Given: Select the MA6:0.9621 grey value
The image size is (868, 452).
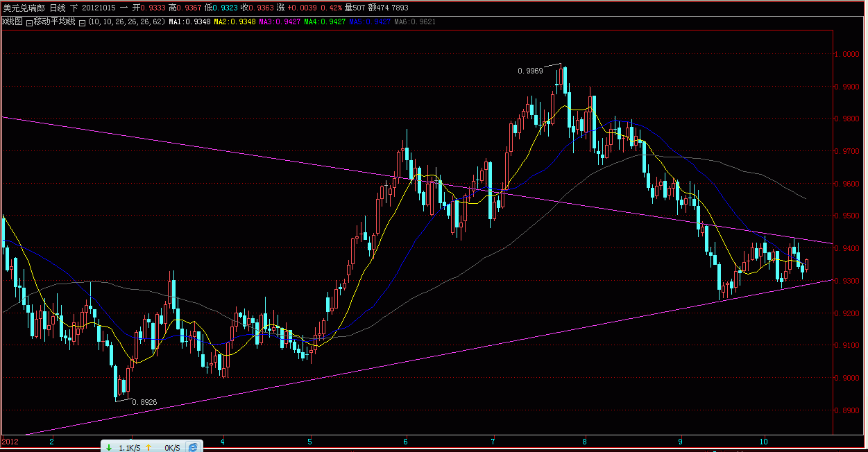Looking at the screenshot, I should 415,22.
